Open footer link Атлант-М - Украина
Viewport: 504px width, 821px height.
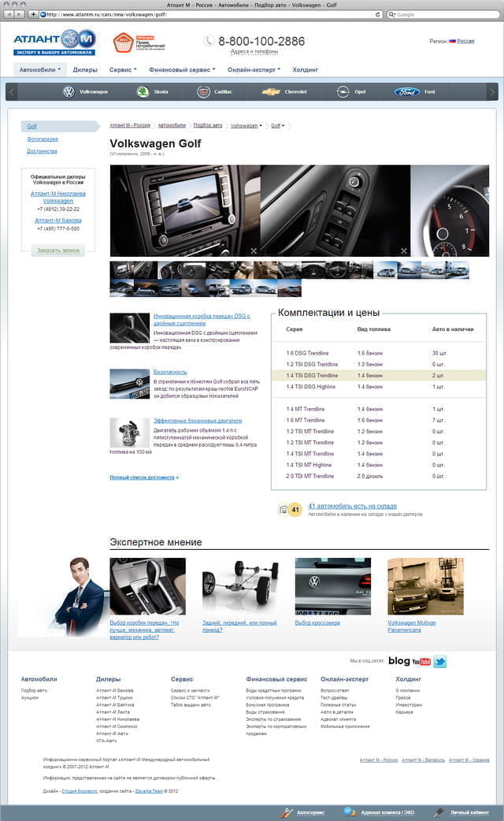coord(469,760)
